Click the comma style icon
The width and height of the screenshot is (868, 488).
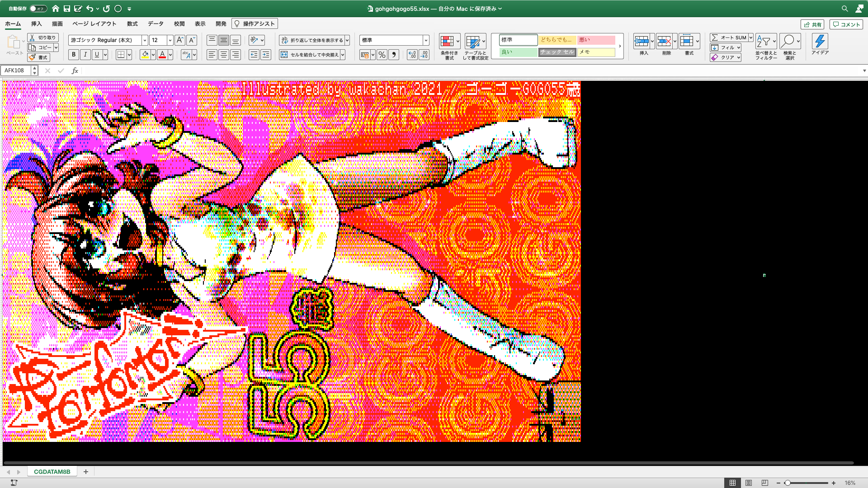pyautogui.click(x=394, y=55)
